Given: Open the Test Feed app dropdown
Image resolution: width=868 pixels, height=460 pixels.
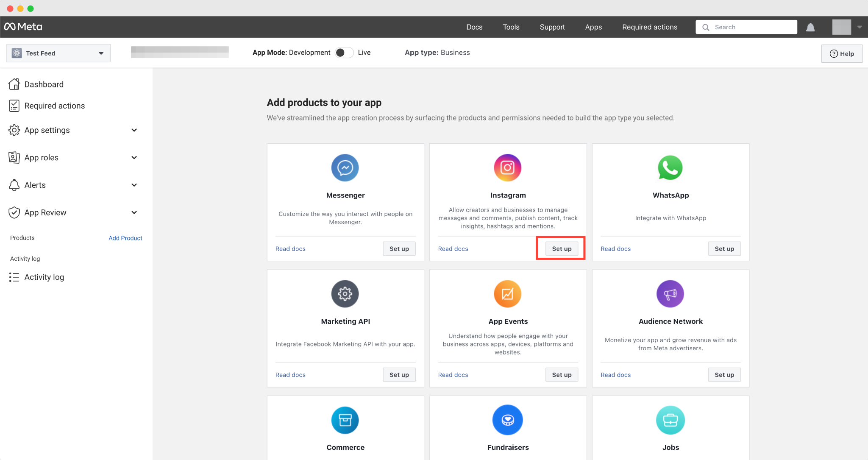Looking at the screenshot, I should pyautogui.click(x=58, y=53).
